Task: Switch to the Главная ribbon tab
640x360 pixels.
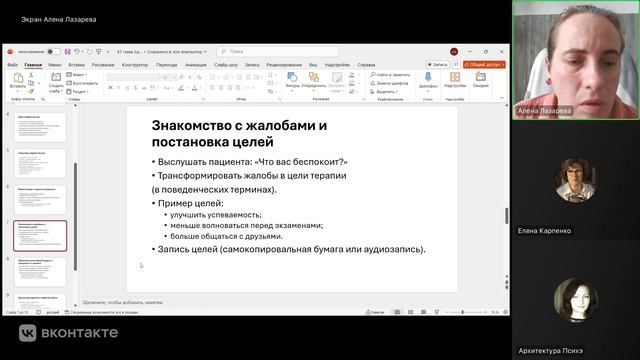Action: tap(33, 65)
